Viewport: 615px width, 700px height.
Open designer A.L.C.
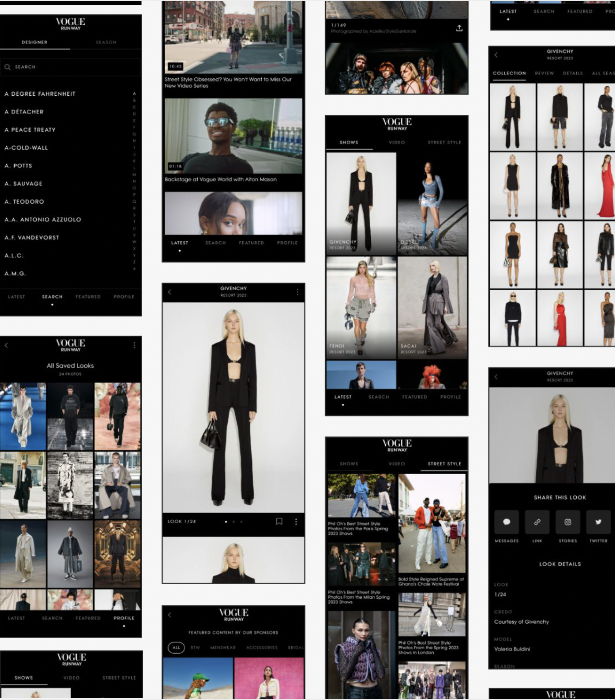(x=14, y=255)
